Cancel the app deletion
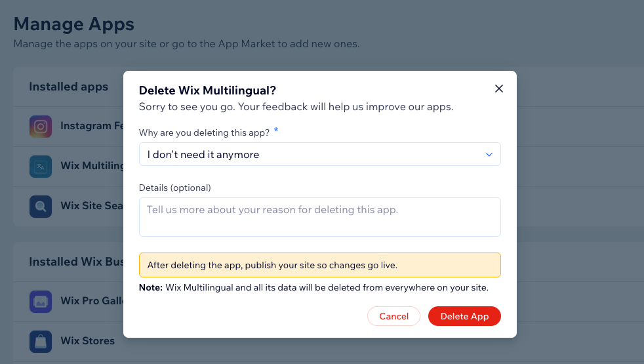Screen dimensions: 644x364 pos(393,316)
